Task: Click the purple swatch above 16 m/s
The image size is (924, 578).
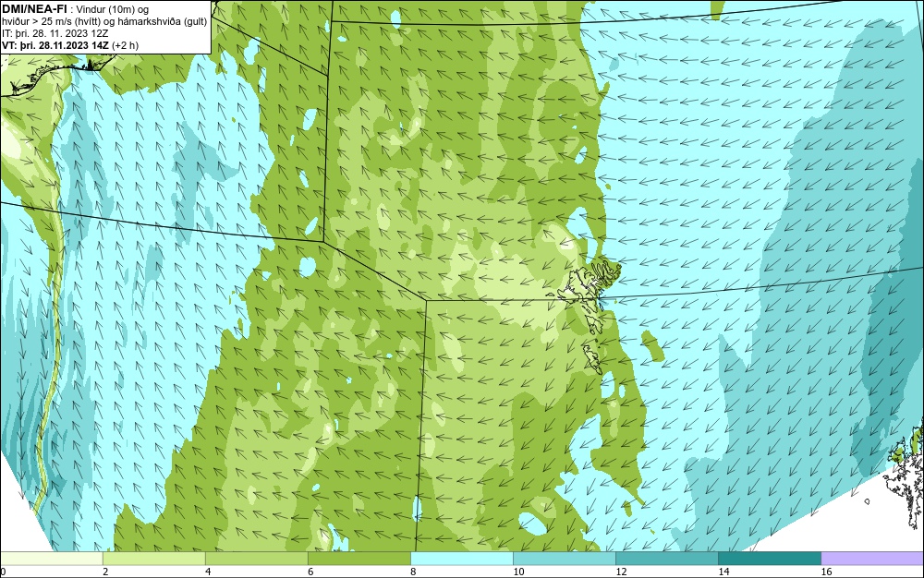Action: click(x=873, y=559)
